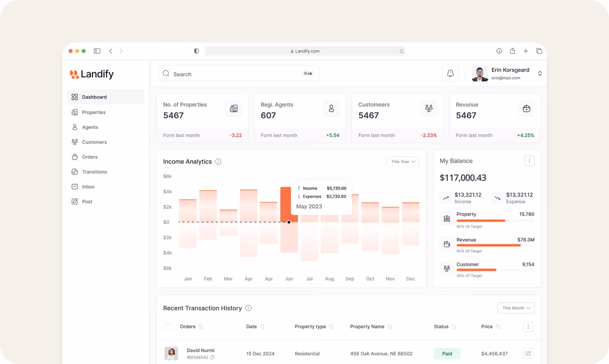Reload the page in address bar
The width and height of the screenshot is (609, 364).
pyautogui.click(x=401, y=51)
